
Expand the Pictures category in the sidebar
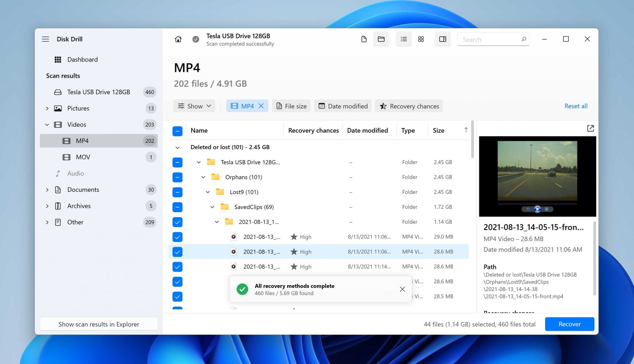tap(47, 108)
